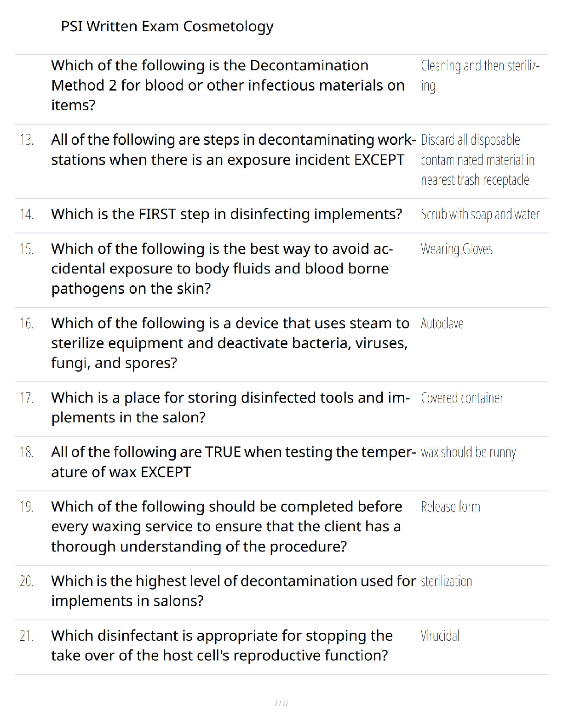Click the answer 'Discard all disposable contaminated material'

[x=477, y=160]
